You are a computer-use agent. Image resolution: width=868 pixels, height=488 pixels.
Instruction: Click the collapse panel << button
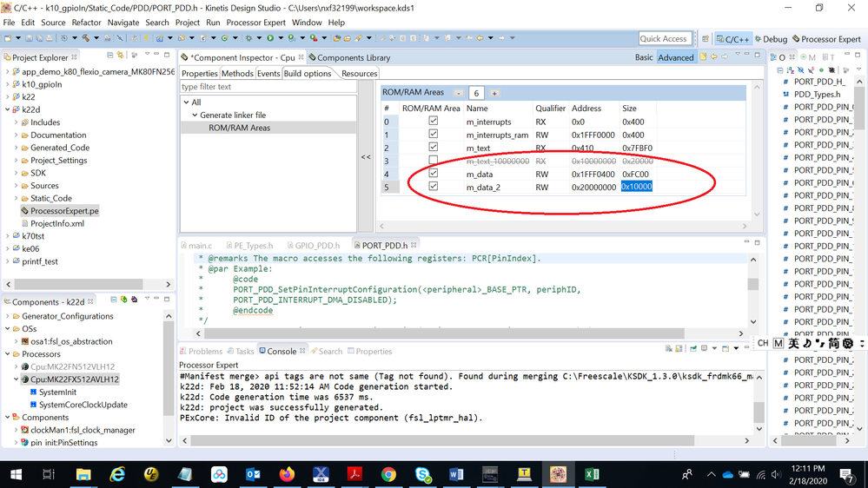pos(366,157)
